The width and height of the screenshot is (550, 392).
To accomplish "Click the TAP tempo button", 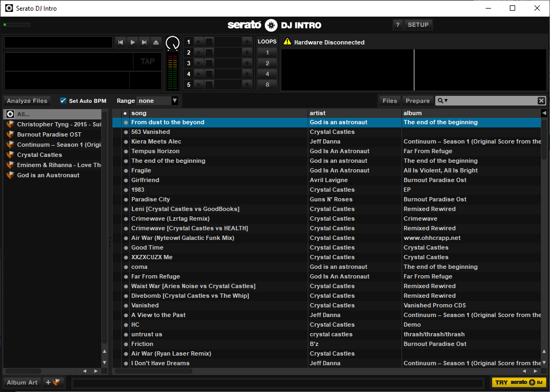I will pyautogui.click(x=147, y=62).
